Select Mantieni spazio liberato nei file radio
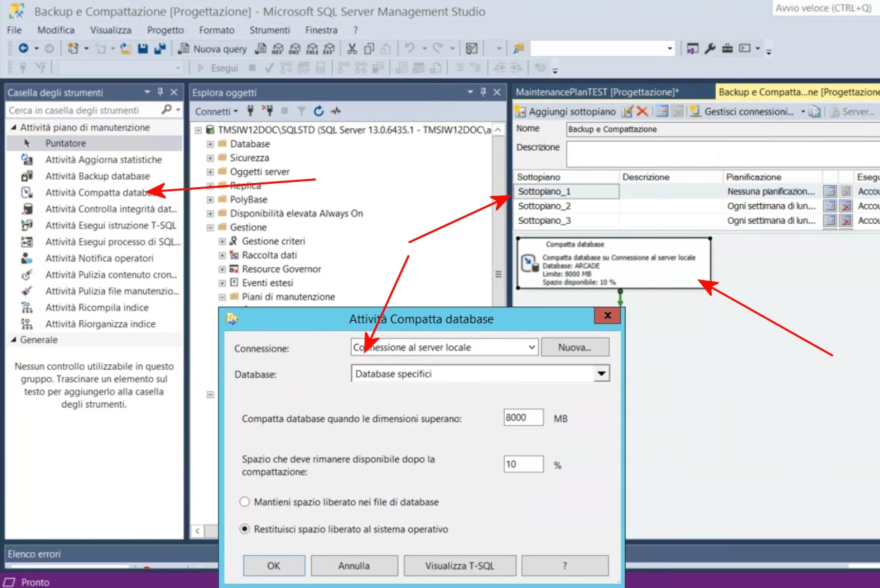880x588 pixels. (x=245, y=503)
